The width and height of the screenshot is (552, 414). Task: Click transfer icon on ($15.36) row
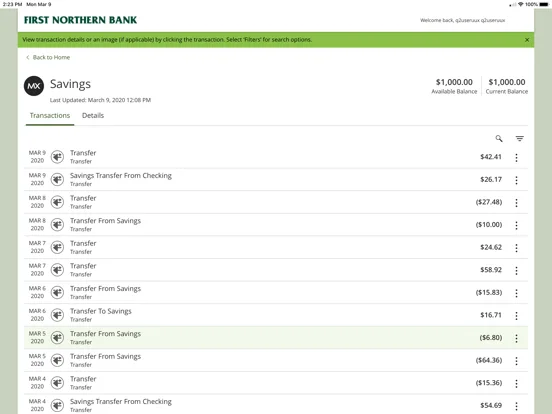pos(57,383)
